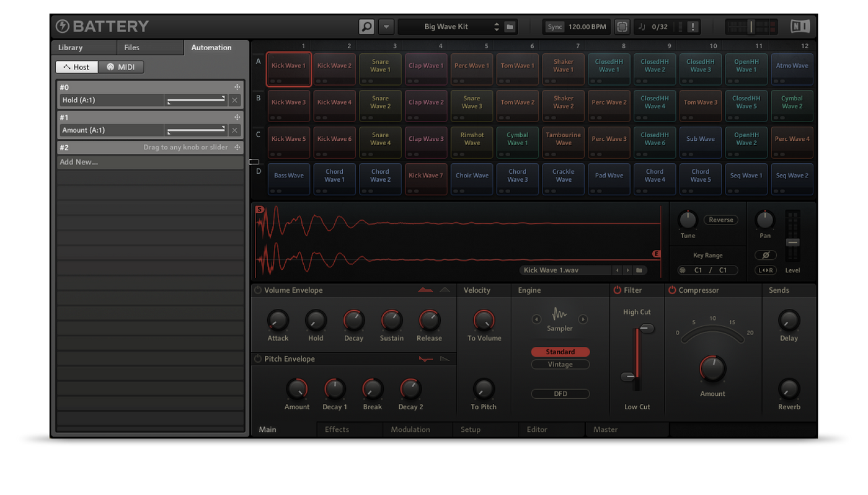Image resolution: width=868 pixels, height=495 pixels.
Task: Select the Standard sampler mode
Action: pos(560,352)
